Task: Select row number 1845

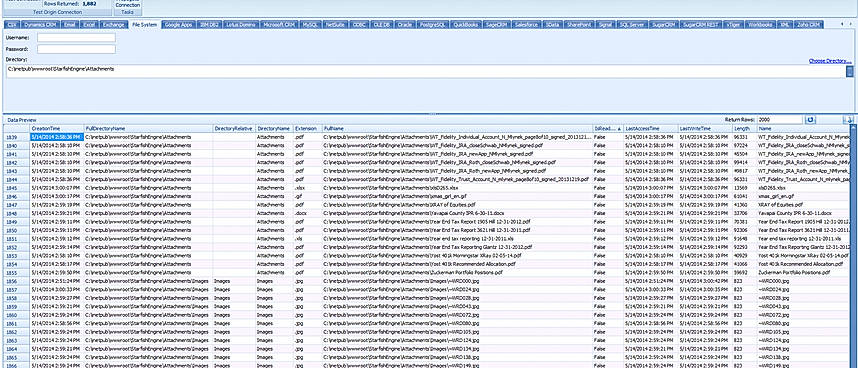Action: click(x=16, y=188)
